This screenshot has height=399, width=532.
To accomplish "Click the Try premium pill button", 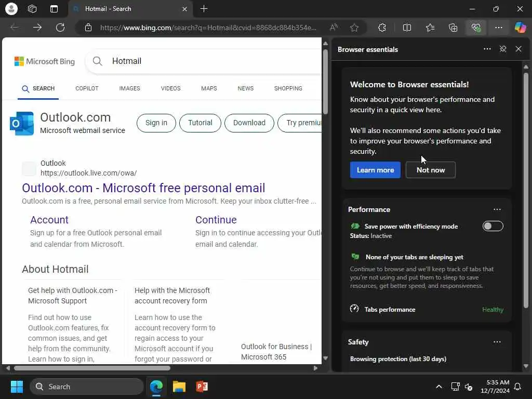I will click(300, 123).
